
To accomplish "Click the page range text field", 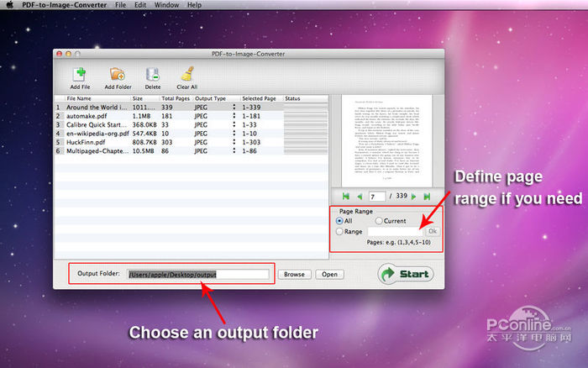I will click(396, 231).
